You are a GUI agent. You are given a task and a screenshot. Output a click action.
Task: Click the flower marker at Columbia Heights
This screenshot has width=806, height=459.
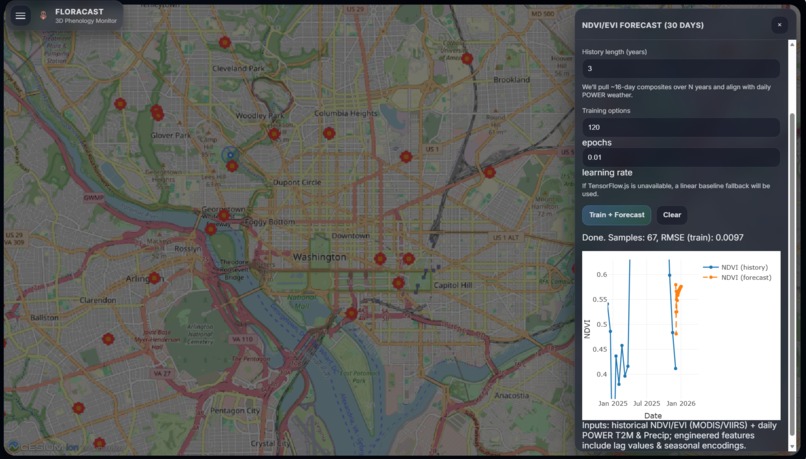pyautogui.click(x=329, y=134)
